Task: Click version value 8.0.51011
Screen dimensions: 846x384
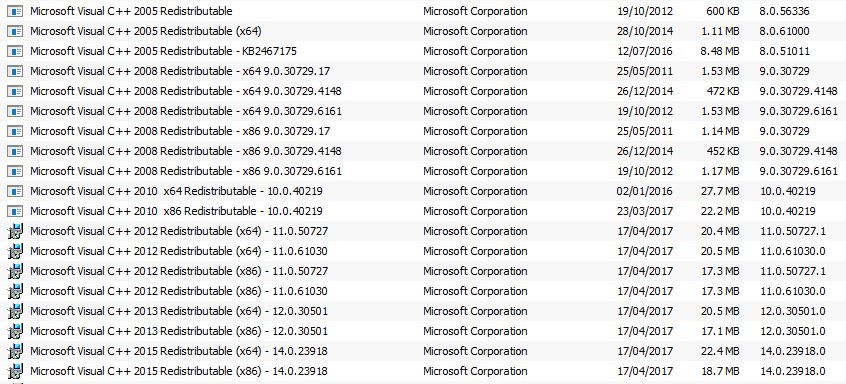Action: (x=784, y=51)
